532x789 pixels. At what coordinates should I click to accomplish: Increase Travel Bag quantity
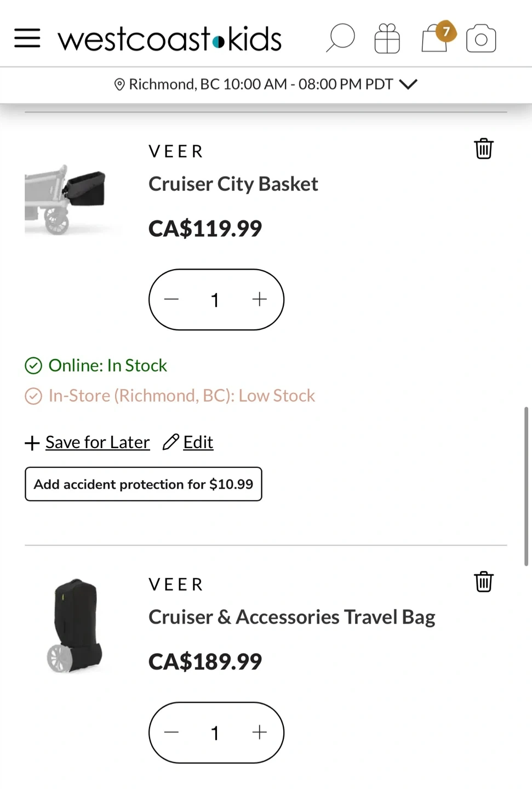pyautogui.click(x=259, y=732)
